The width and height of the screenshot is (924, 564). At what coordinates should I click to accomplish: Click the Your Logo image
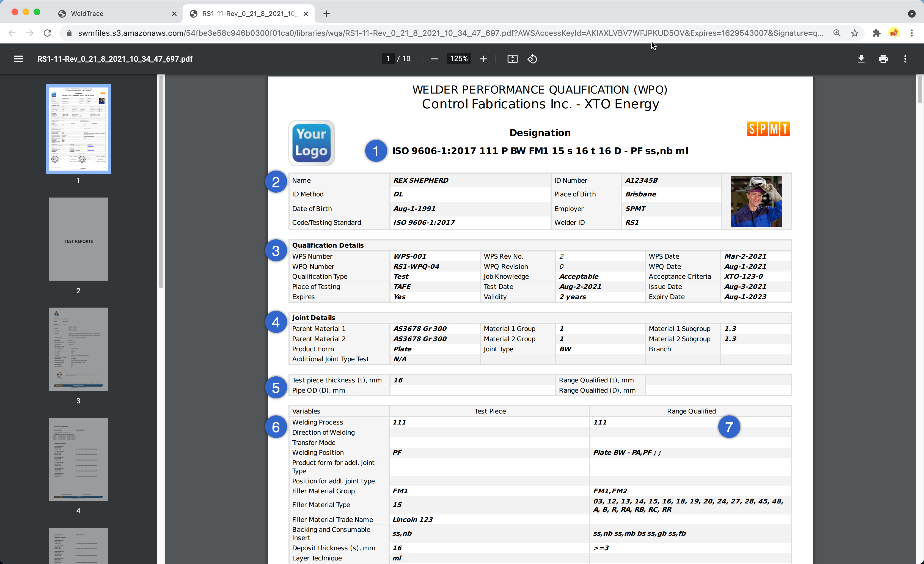click(311, 143)
